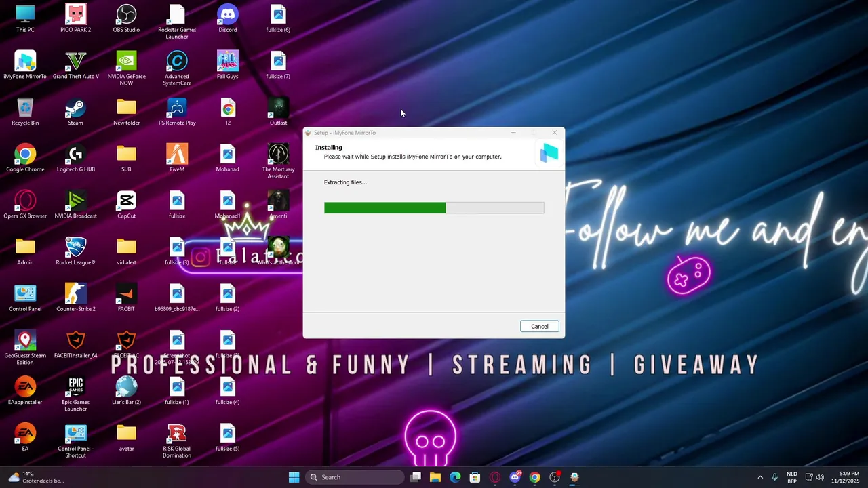Click the NLD BEP language indicator
Screen dimensions: 868x488
791,477
